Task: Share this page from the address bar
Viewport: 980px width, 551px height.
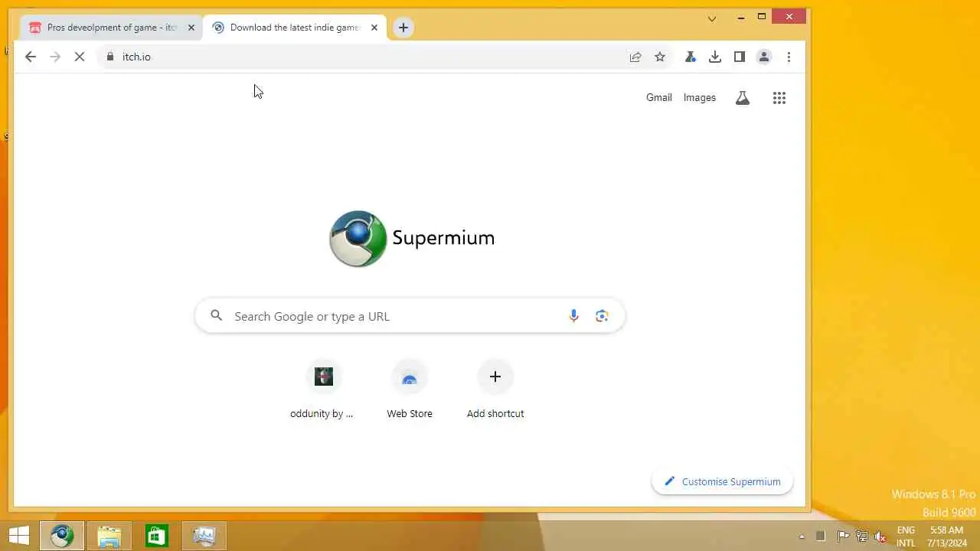Action: [x=635, y=57]
